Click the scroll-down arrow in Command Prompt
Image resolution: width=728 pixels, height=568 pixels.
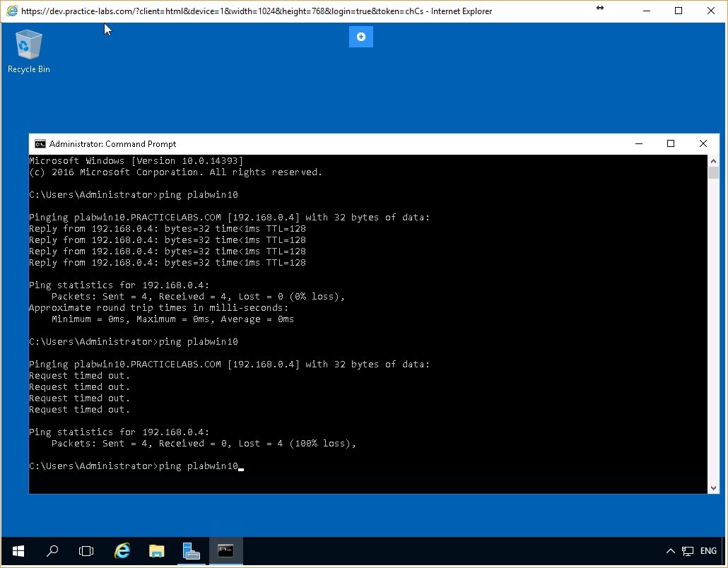[x=713, y=486]
